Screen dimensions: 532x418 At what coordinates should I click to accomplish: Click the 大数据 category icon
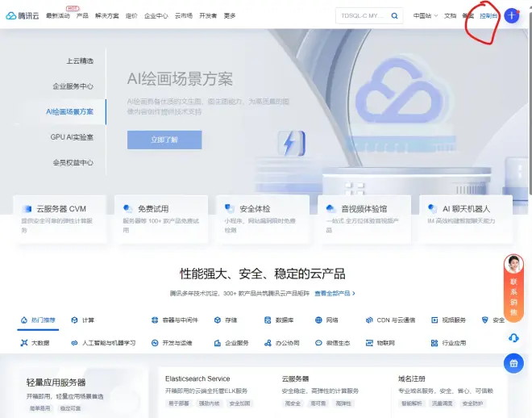23,343
